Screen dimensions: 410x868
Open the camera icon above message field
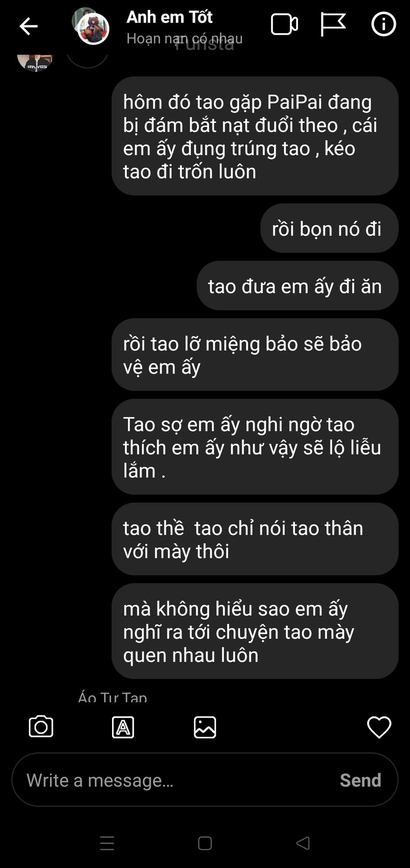point(41,727)
